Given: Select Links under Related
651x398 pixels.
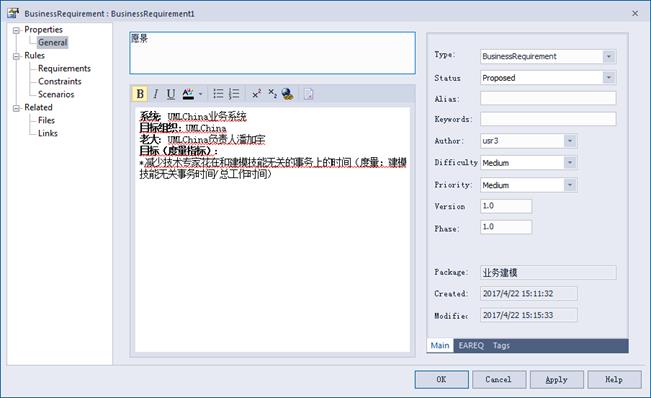Looking at the screenshot, I should [x=48, y=133].
